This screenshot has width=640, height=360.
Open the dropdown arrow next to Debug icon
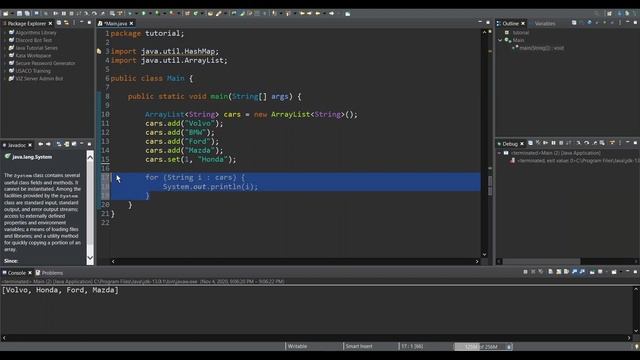[x=136, y=13]
